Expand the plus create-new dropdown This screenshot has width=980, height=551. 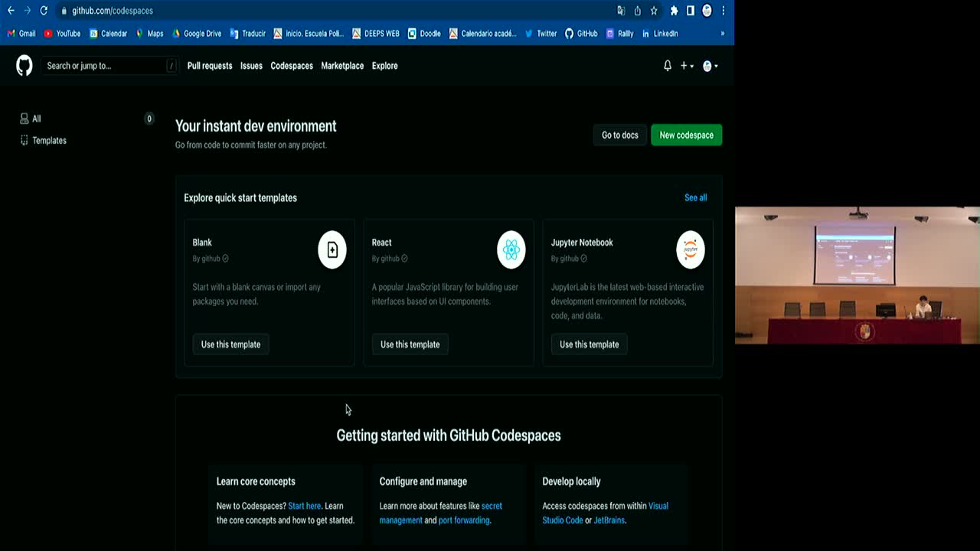(x=686, y=66)
